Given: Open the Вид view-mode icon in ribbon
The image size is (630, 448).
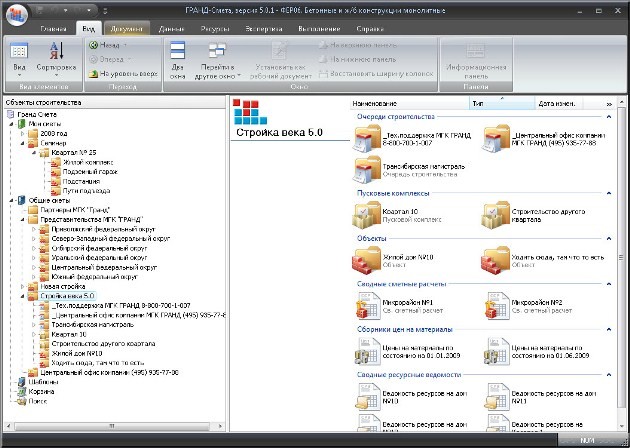Looking at the screenshot, I should pyautogui.click(x=19, y=51).
